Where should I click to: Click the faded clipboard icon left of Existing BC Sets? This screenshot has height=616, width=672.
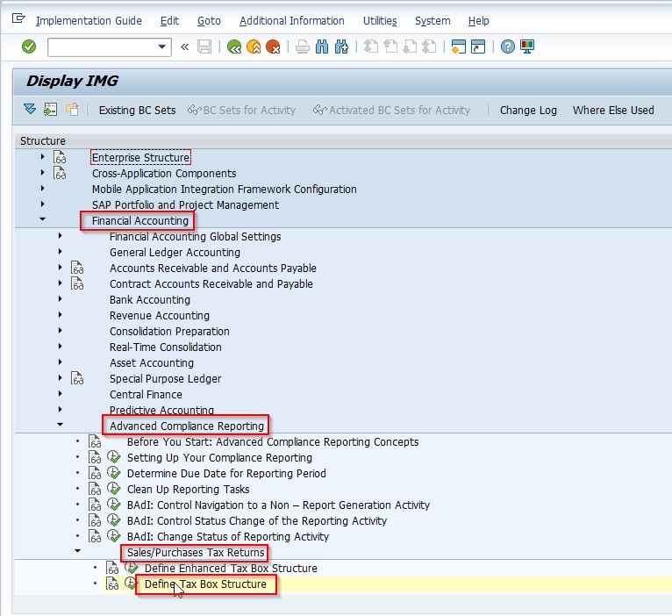[72, 110]
